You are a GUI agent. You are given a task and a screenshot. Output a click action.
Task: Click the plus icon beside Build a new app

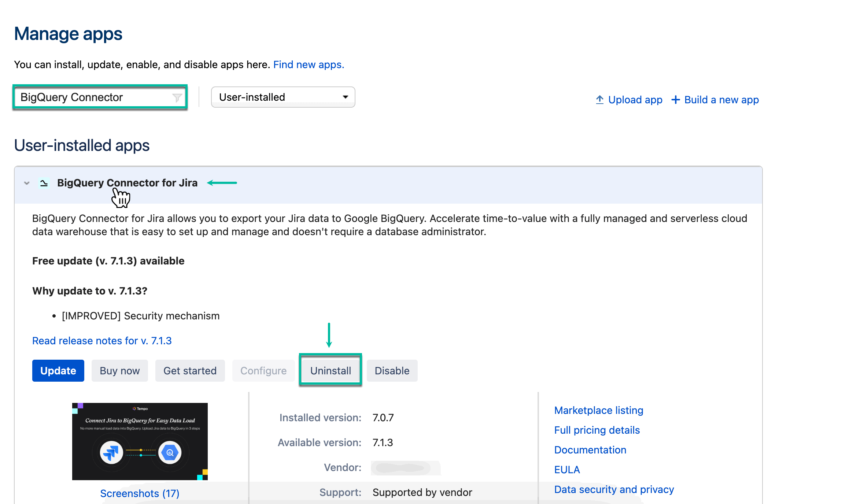pyautogui.click(x=676, y=99)
